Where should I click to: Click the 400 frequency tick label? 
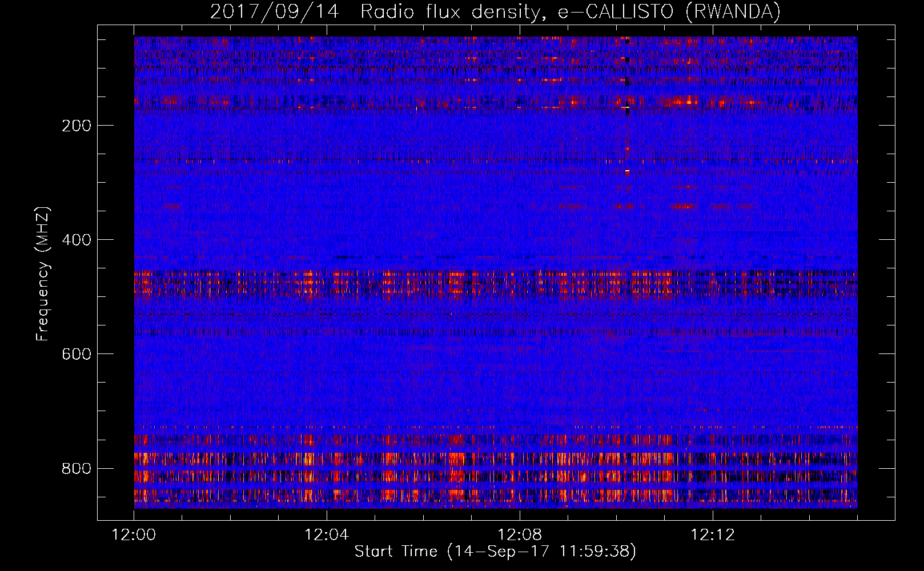pyautogui.click(x=77, y=240)
